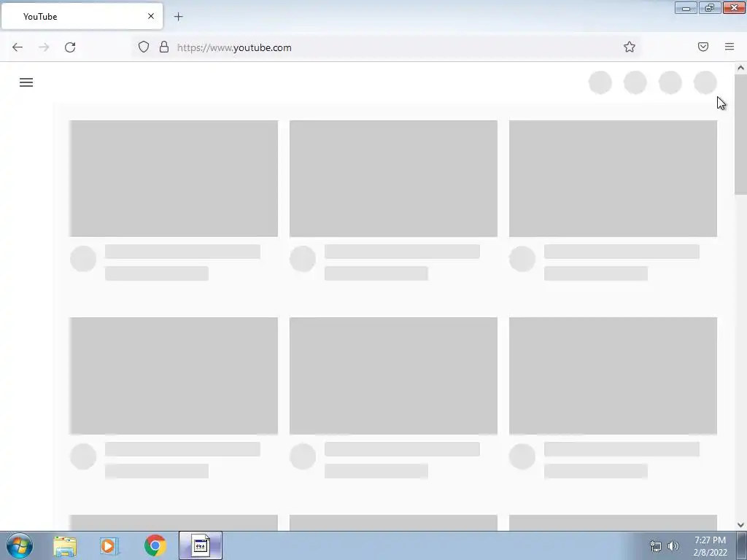Open the volume speaker tray icon
This screenshot has height=560, width=747.
673,545
